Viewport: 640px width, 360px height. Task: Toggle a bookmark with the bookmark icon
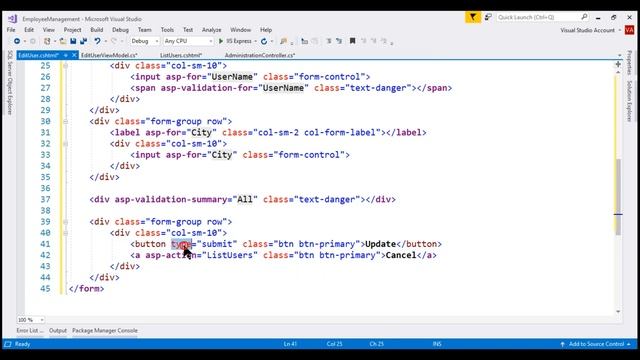[x=352, y=41]
